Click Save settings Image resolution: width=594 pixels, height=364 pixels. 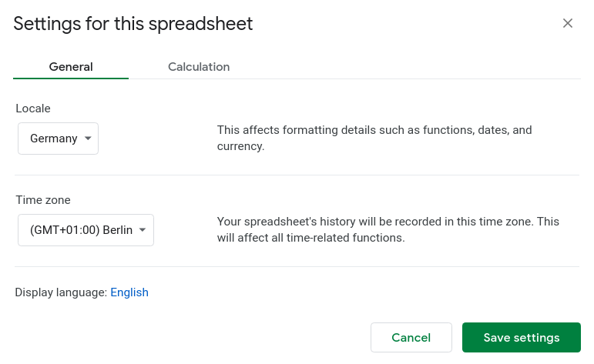[522, 338]
